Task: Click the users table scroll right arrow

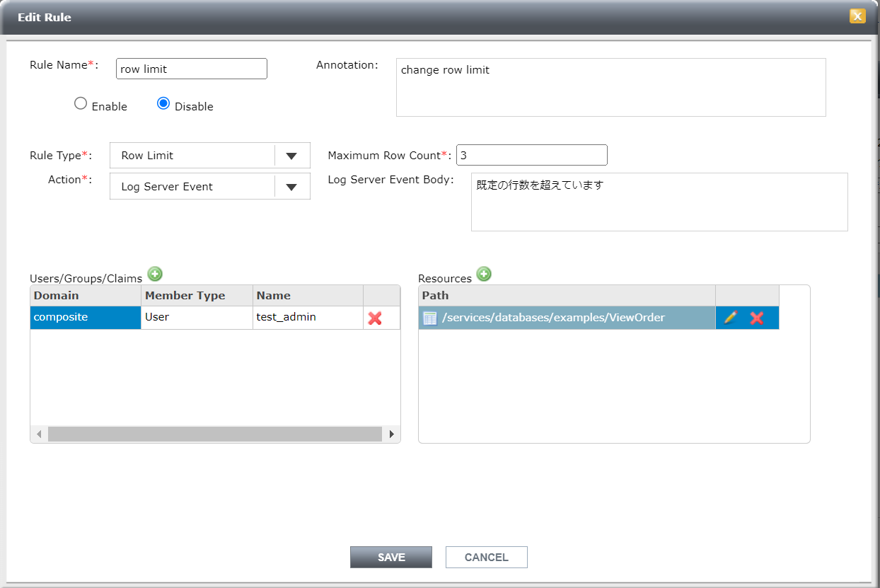Action: [x=391, y=434]
